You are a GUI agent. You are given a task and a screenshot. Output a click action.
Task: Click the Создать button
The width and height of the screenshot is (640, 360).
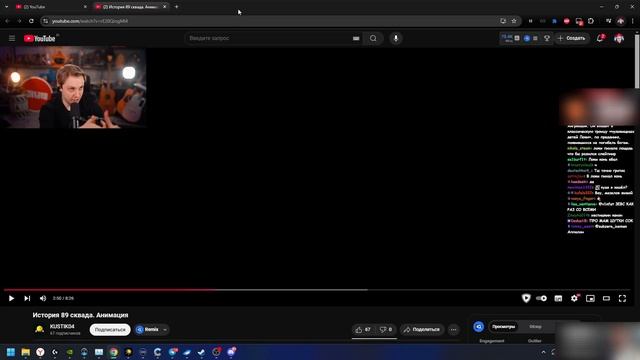tap(572, 38)
